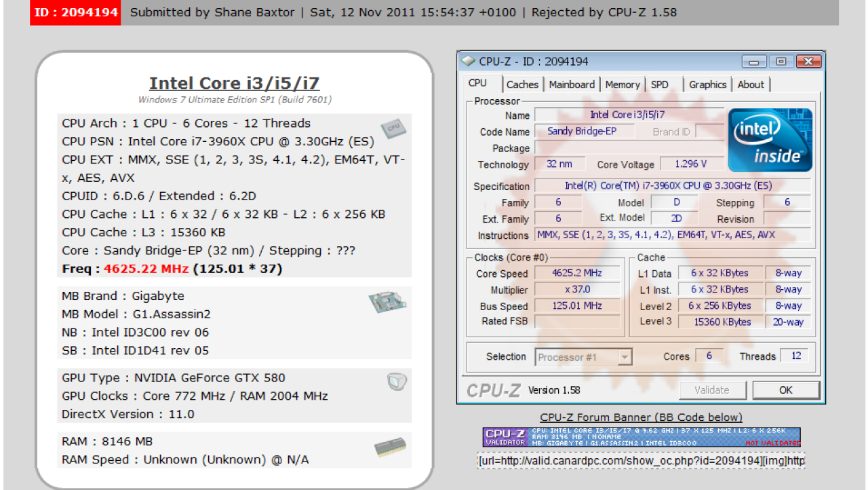Click the SB : Intel ID1D41 rev 05 line
The height and width of the screenshot is (490, 868).
point(135,351)
